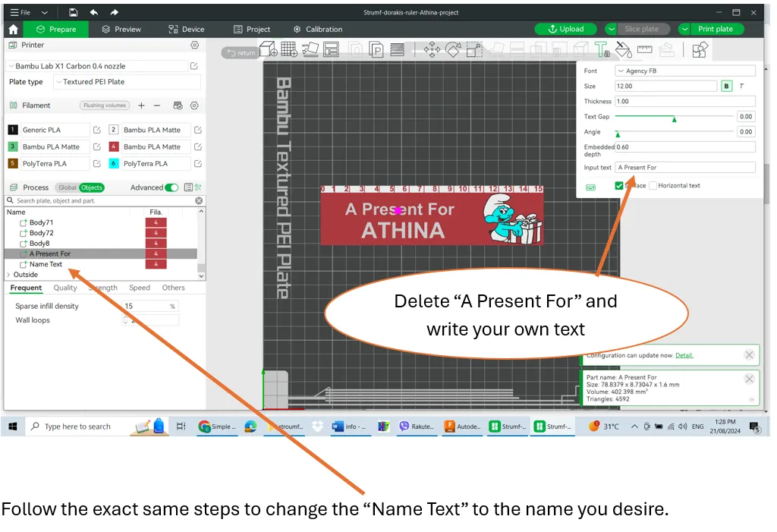The width and height of the screenshot is (777, 532).
Task: Select the Text shape tool
Action: click(x=602, y=49)
